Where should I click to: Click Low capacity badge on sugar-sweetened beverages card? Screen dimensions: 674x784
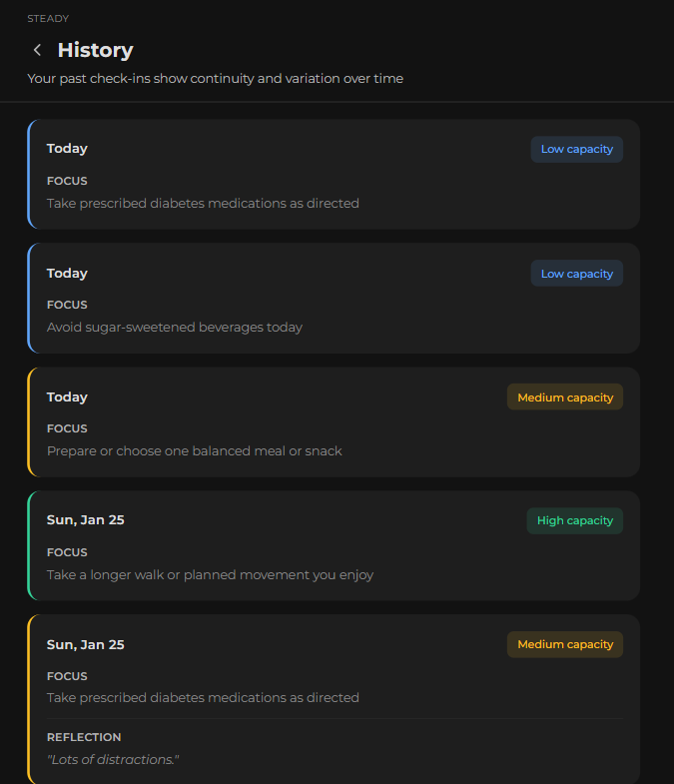click(x=576, y=274)
